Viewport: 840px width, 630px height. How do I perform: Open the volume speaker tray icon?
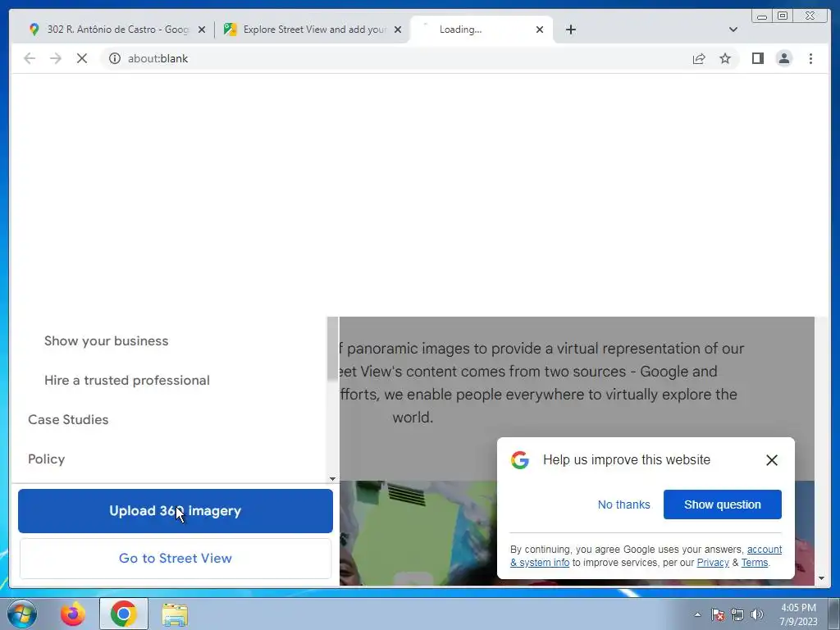pos(756,614)
